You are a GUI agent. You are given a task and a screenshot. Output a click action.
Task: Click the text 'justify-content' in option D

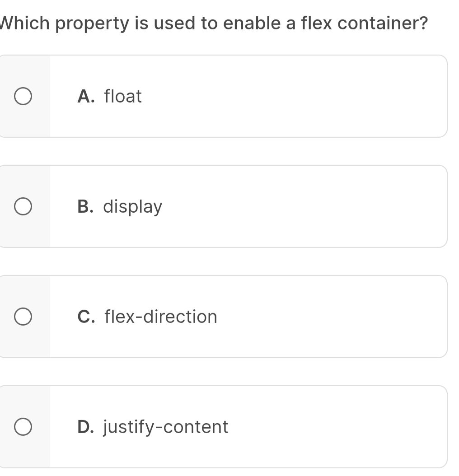point(165,426)
